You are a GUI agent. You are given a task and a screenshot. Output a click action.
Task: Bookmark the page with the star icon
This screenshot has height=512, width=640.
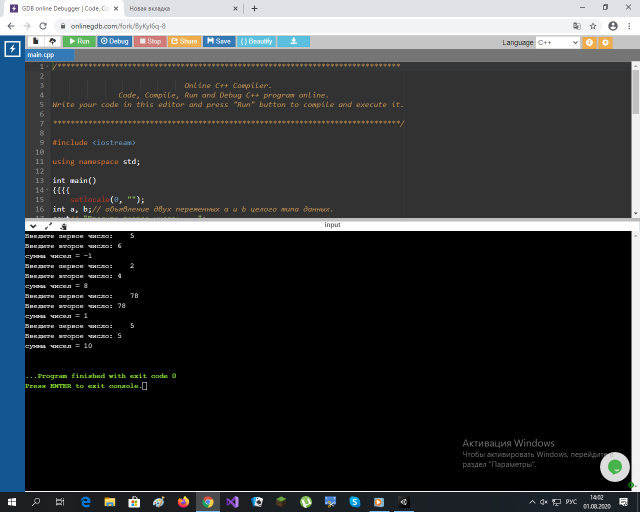pyautogui.click(x=593, y=26)
